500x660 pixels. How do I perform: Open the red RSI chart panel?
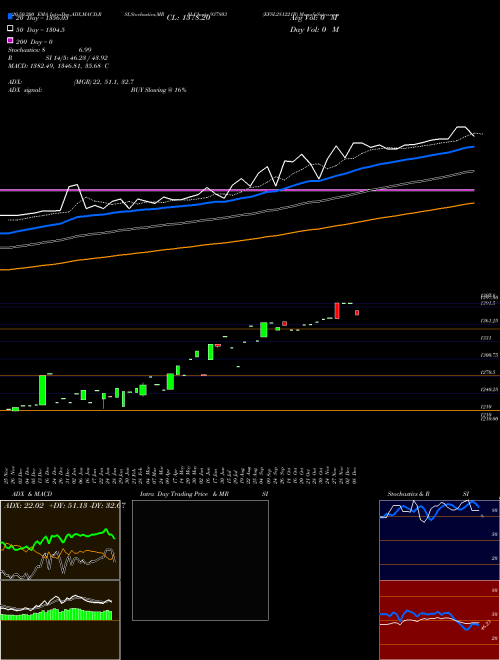pyautogui.click(x=439, y=620)
